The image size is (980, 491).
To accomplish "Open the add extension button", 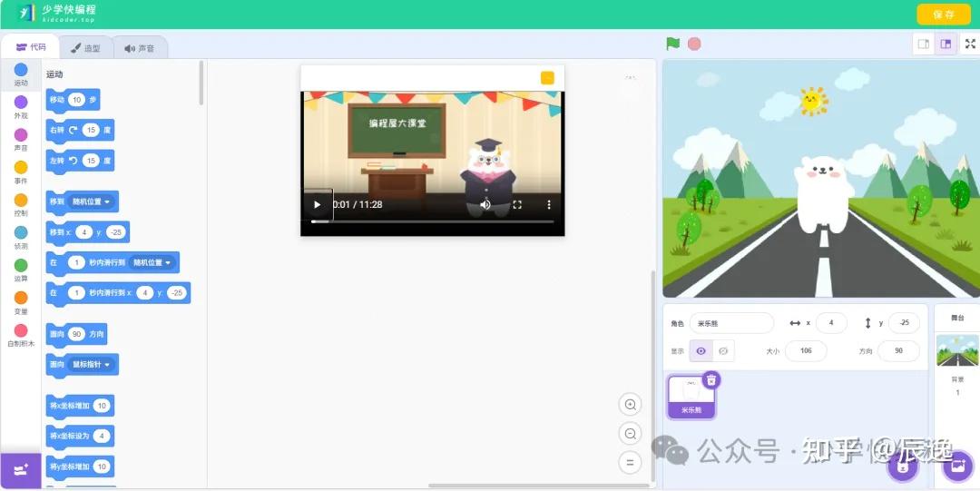I will click(x=21, y=470).
